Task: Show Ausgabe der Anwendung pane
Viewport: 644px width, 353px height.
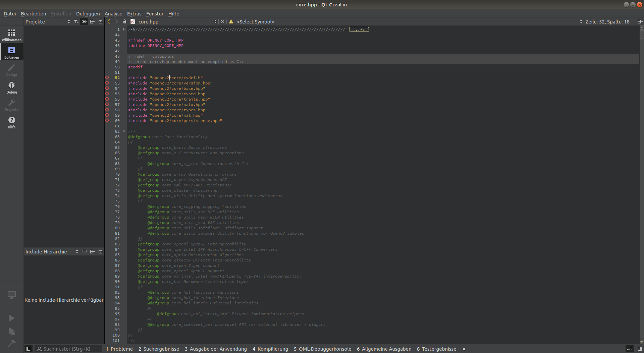Action: [216, 349]
